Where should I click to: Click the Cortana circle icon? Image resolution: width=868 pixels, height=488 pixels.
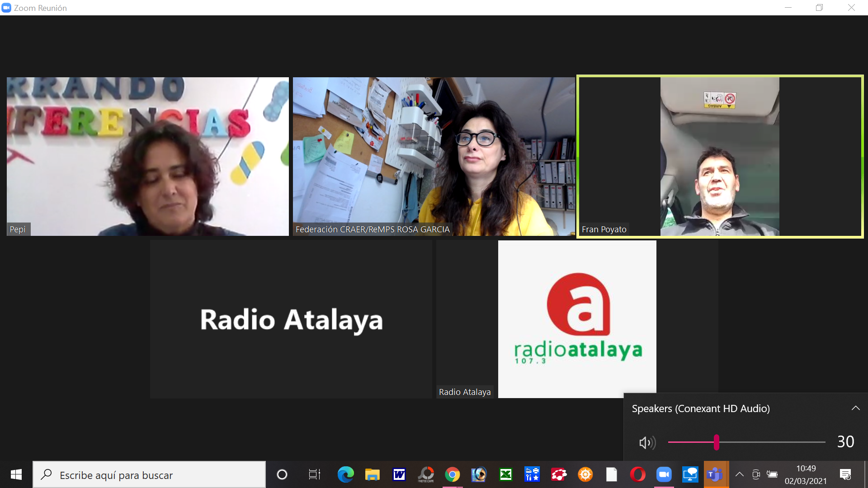(282, 474)
